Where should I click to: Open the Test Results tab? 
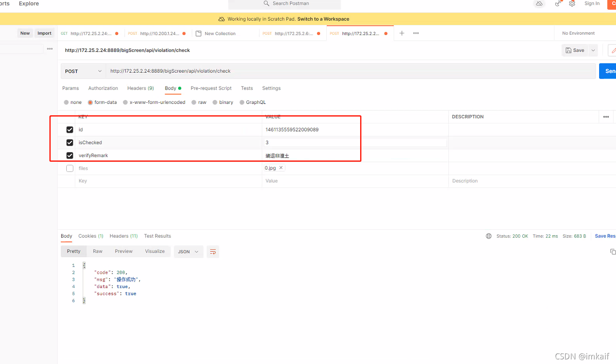coord(157,236)
